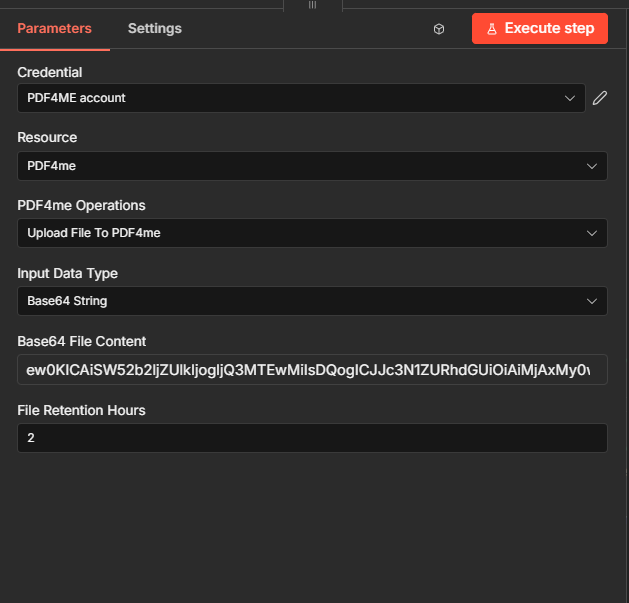This screenshot has height=603, width=629.
Task: Click the 'File Retention Hours' label text
Action: 81,409
